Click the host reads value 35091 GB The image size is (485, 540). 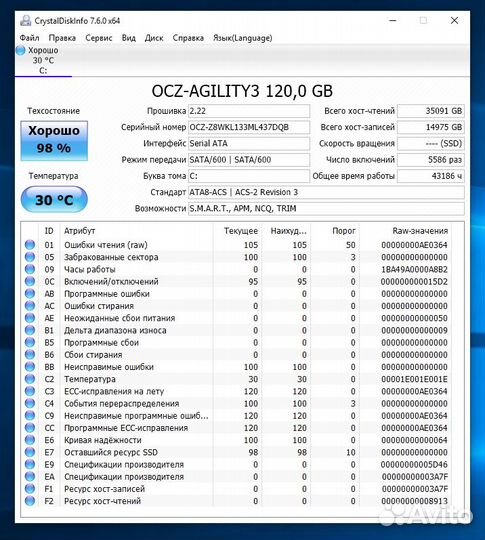[x=431, y=111]
